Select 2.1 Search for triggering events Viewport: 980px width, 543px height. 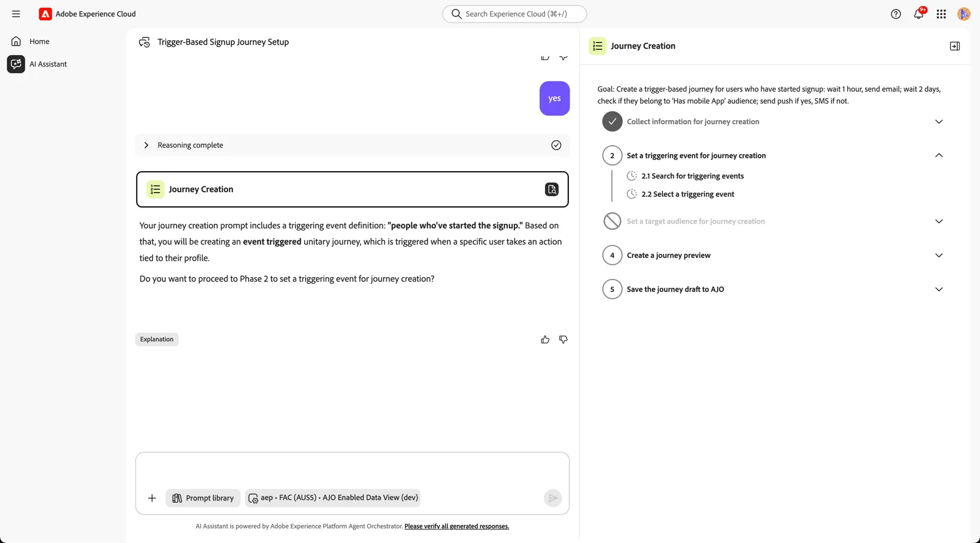pyautogui.click(x=692, y=176)
